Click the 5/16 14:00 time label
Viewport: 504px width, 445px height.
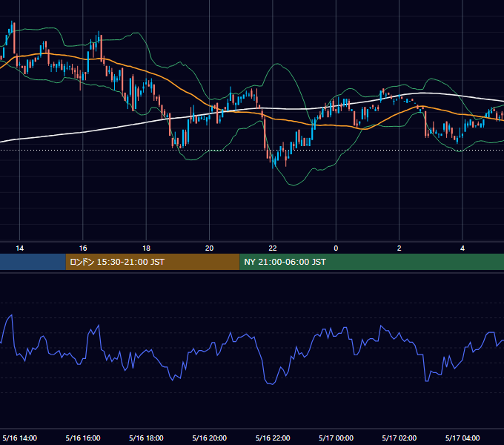[19, 438]
